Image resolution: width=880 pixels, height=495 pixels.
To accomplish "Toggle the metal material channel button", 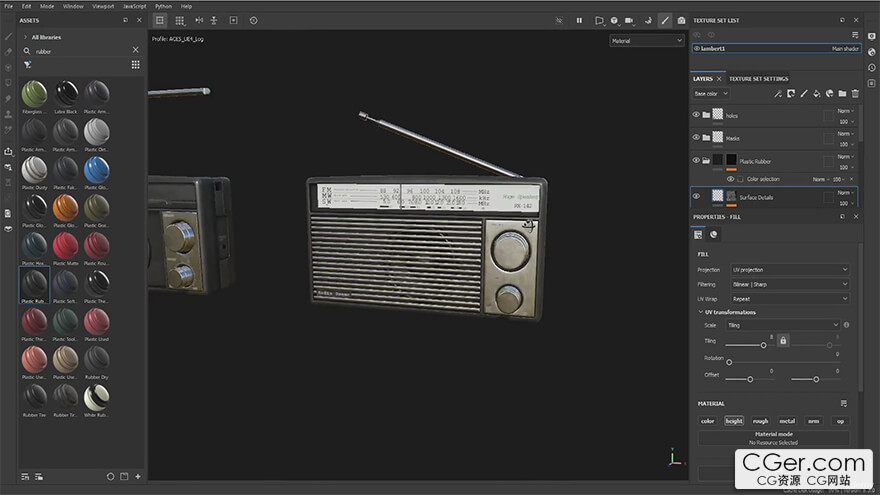I will click(x=787, y=421).
